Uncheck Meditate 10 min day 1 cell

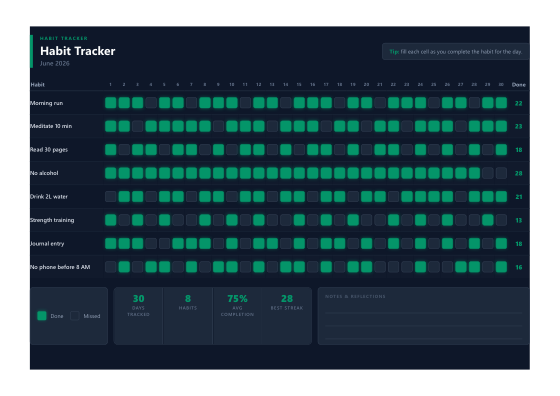pyautogui.click(x=111, y=126)
